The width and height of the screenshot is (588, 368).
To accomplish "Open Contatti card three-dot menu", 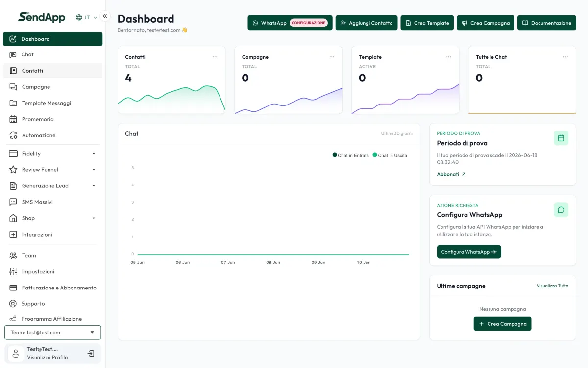I will [x=215, y=57].
